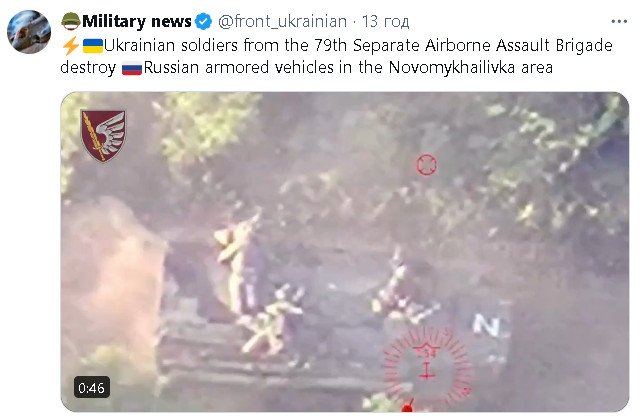Click the Novomykhailivka area text
Viewport: 644px width, 418px height.
tap(471, 67)
